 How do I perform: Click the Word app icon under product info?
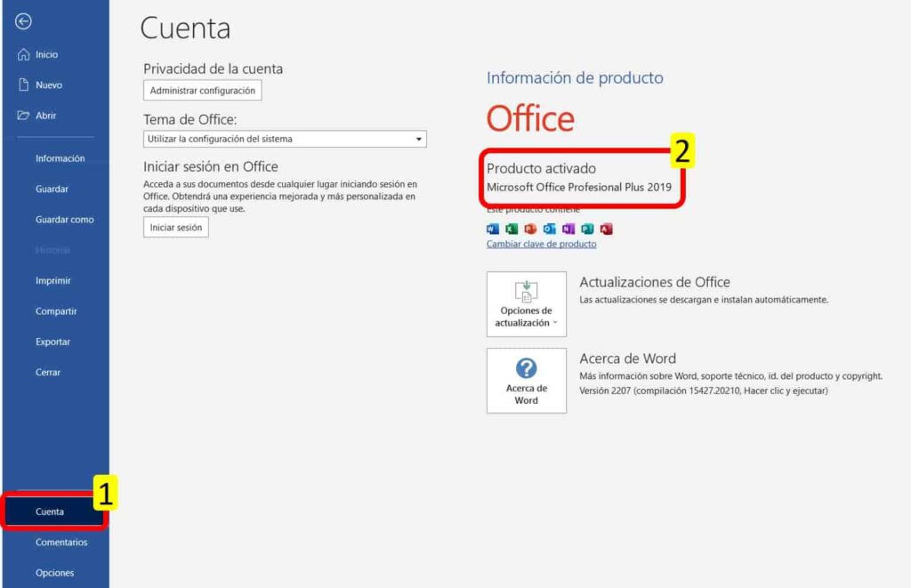pos(493,229)
